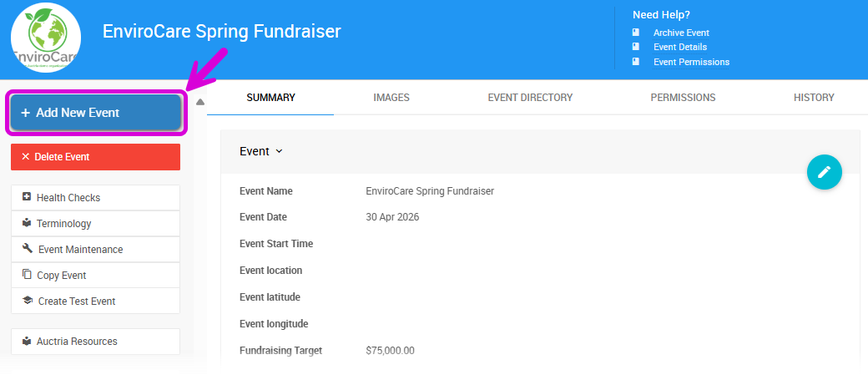Open the Event Details help link
The height and width of the screenshot is (375, 868).
click(679, 47)
